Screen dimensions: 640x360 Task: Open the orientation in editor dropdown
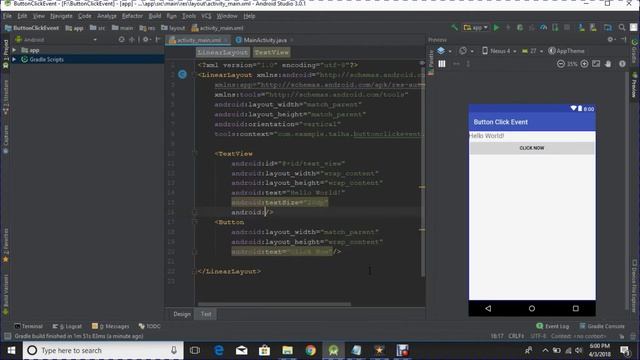(x=466, y=51)
